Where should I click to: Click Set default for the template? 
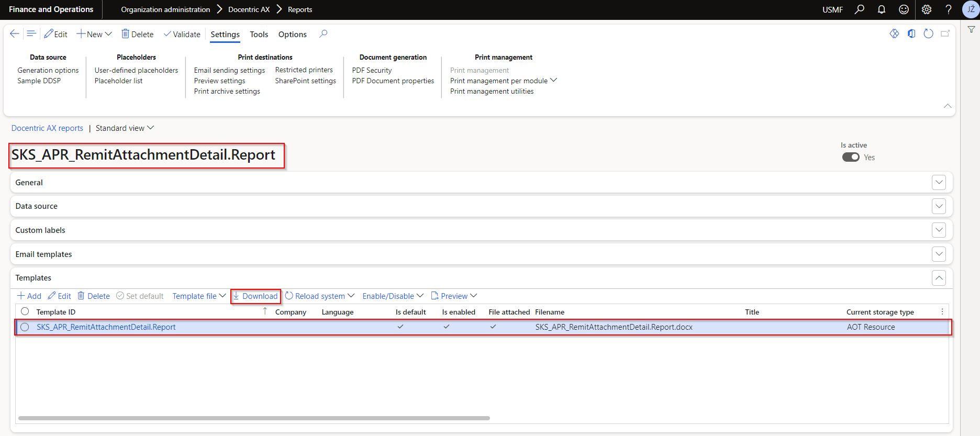point(140,296)
